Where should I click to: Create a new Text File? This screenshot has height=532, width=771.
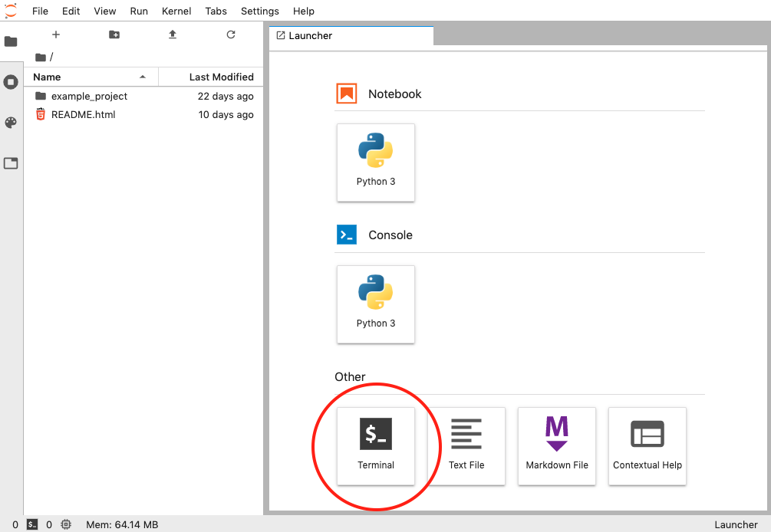466,445
